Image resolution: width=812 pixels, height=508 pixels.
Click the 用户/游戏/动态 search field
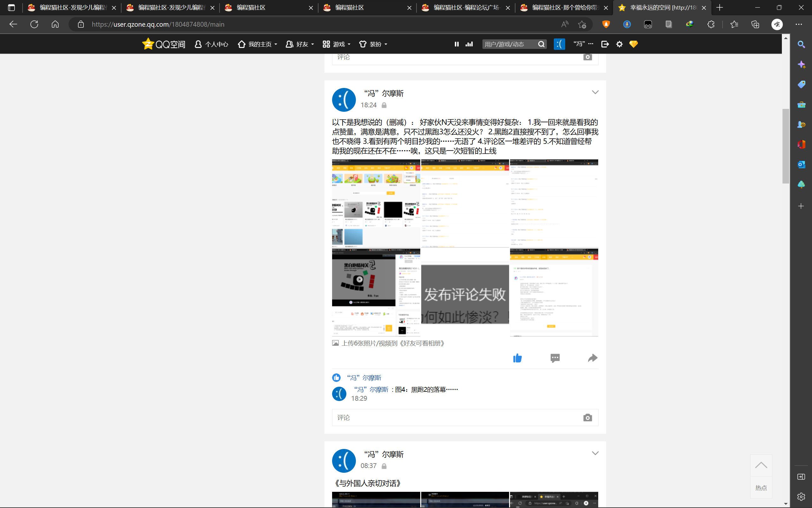click(x=509, y=44)
